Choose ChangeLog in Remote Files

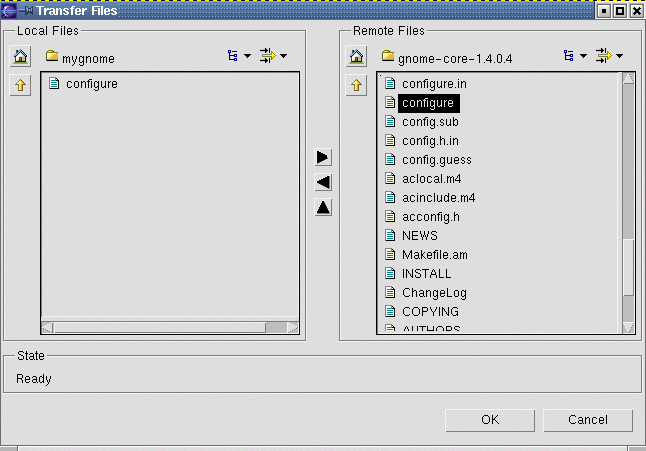(x=434, y=293)
